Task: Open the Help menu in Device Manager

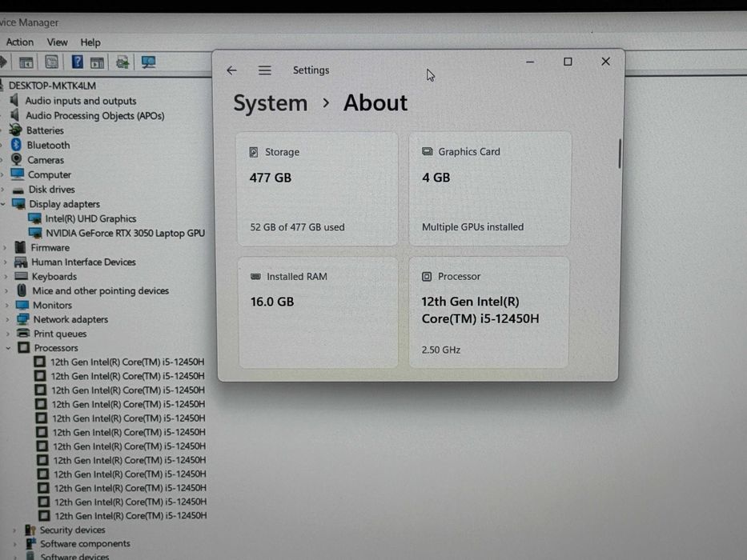Action: tap(90, 42)
